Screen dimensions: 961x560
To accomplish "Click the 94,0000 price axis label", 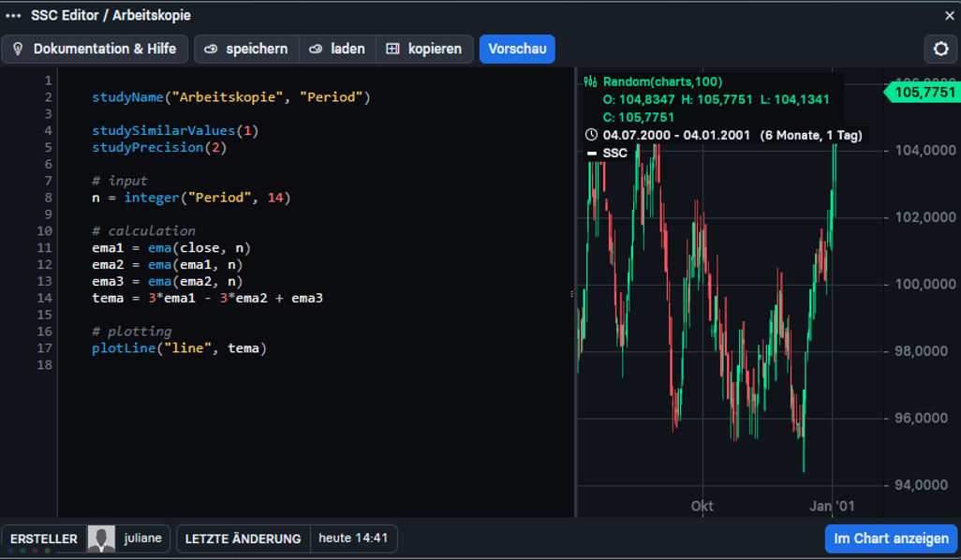I will [x=921, y=485].
